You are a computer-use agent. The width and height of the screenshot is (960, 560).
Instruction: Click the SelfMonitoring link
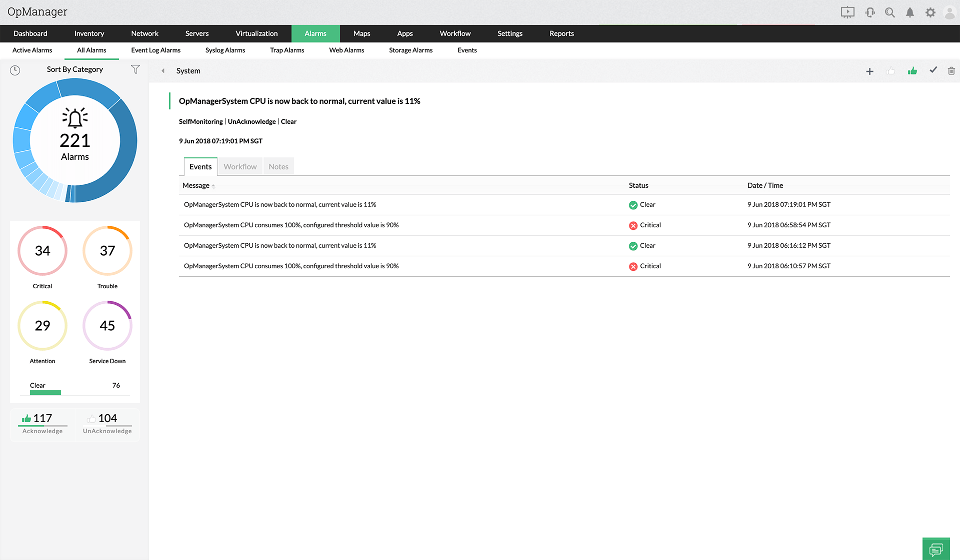pos(200,121)
